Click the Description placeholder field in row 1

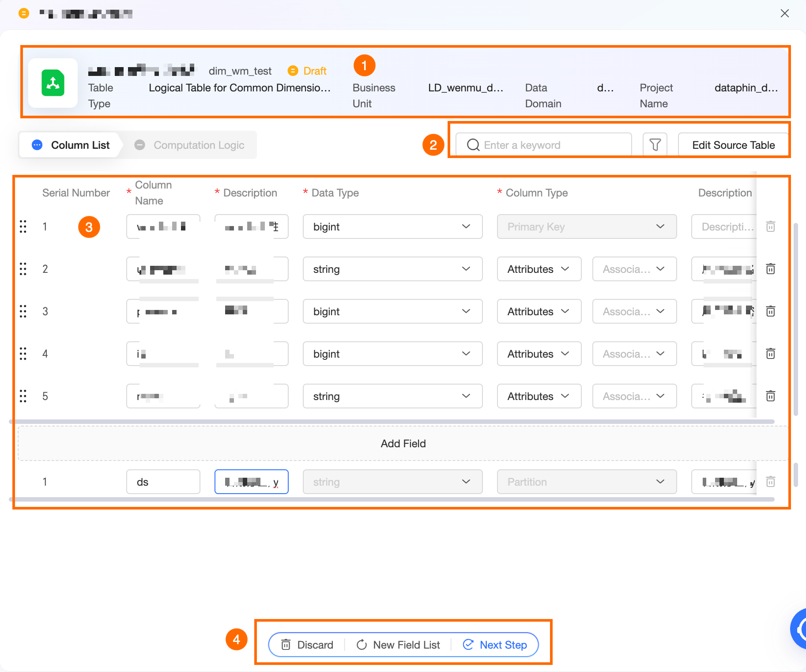(x=724, y=227)
